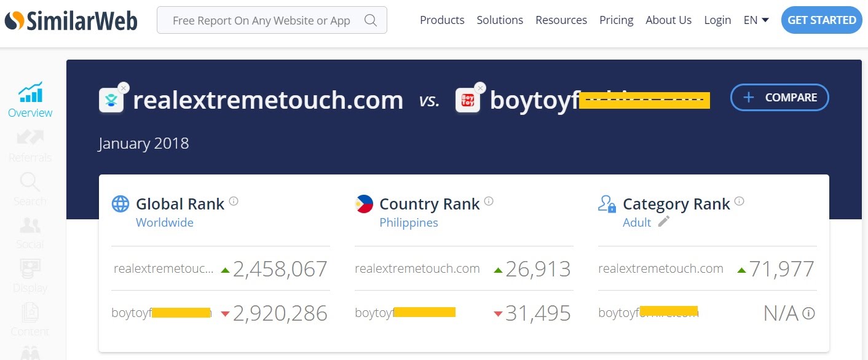Click the Category Rank info icon

pos(740,201)
